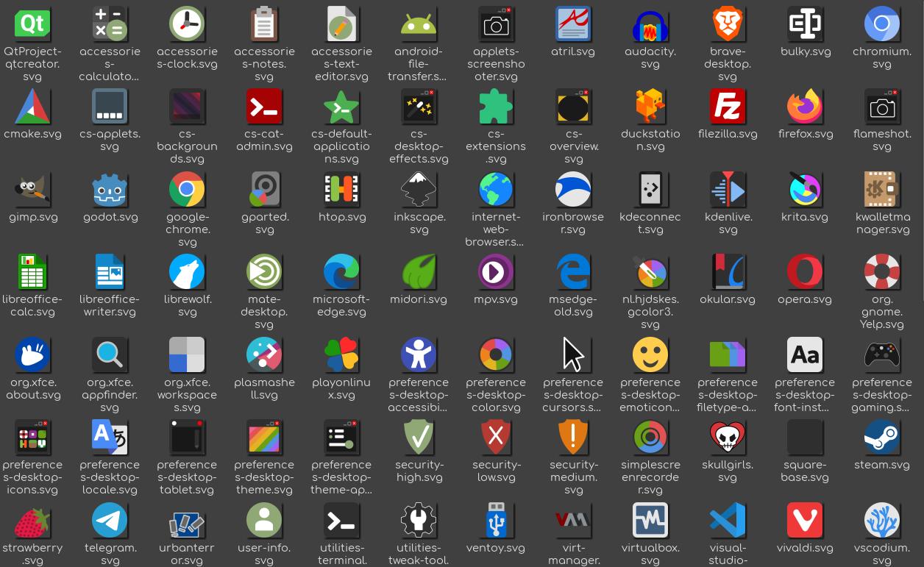The width and height of the screenshot is (924, 567).
Task: Open the atril.svg icon
Action: coord(573,24)
